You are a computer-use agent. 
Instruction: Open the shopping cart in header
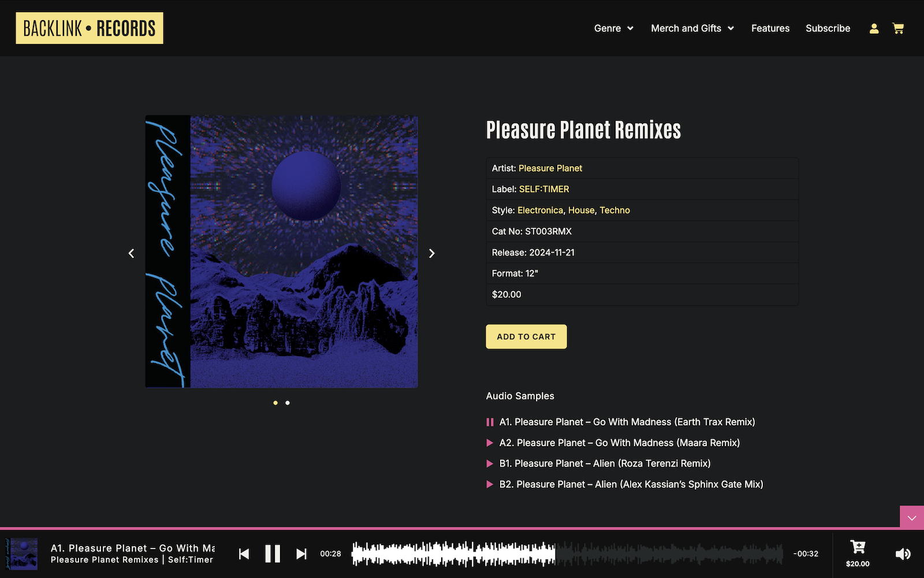898,28
